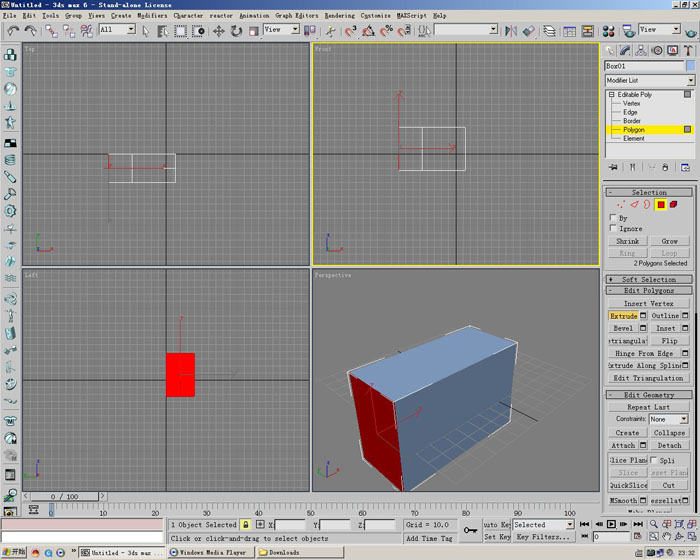Select the Rotate tool in toolbar
700x560 pixels.
(236, 31)
